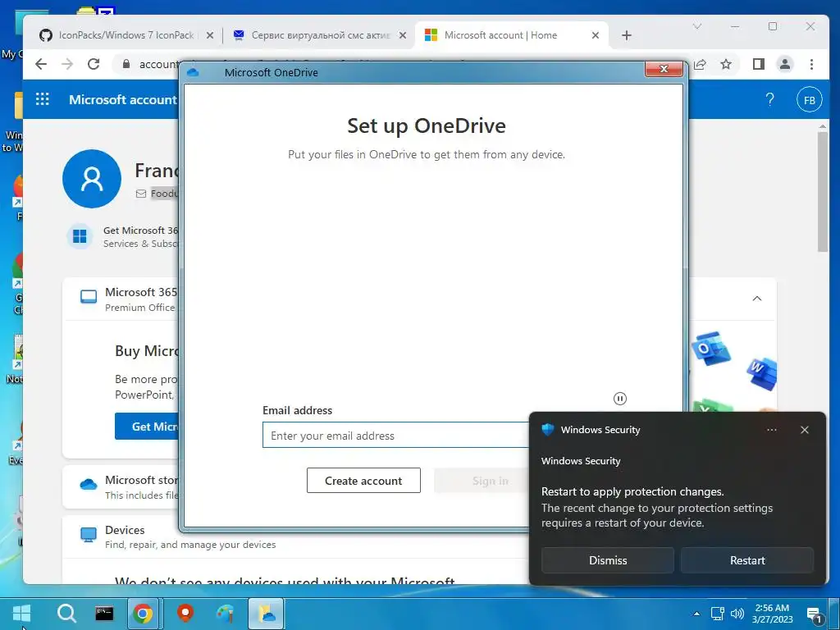Share this page from the address bar

pyautogui.click(x=700, y=64)
